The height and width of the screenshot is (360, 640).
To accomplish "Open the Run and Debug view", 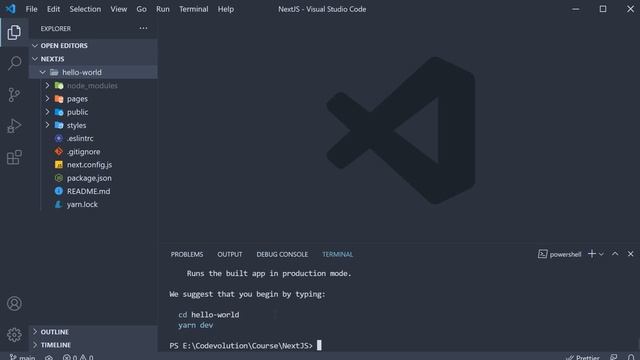I will (x=14, y=126).
